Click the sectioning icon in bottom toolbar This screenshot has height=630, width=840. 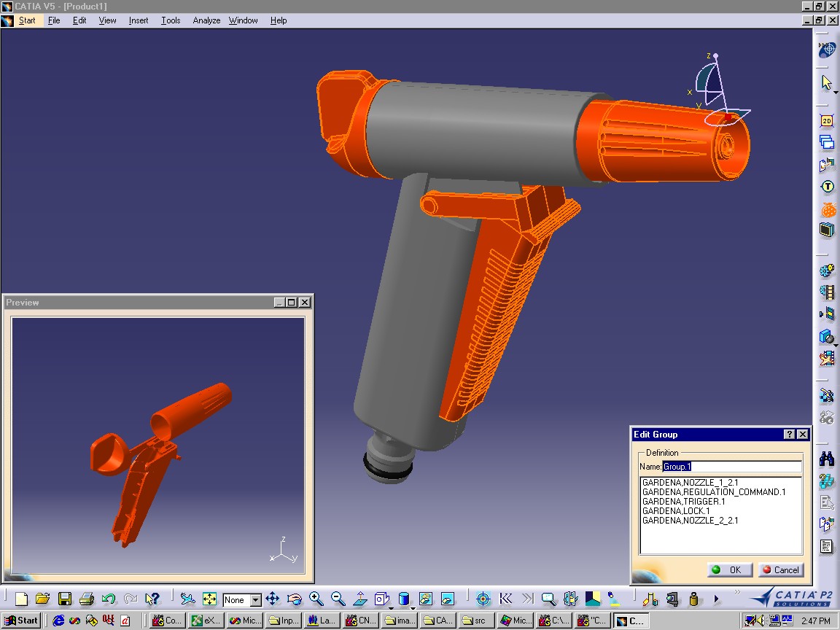570,599
